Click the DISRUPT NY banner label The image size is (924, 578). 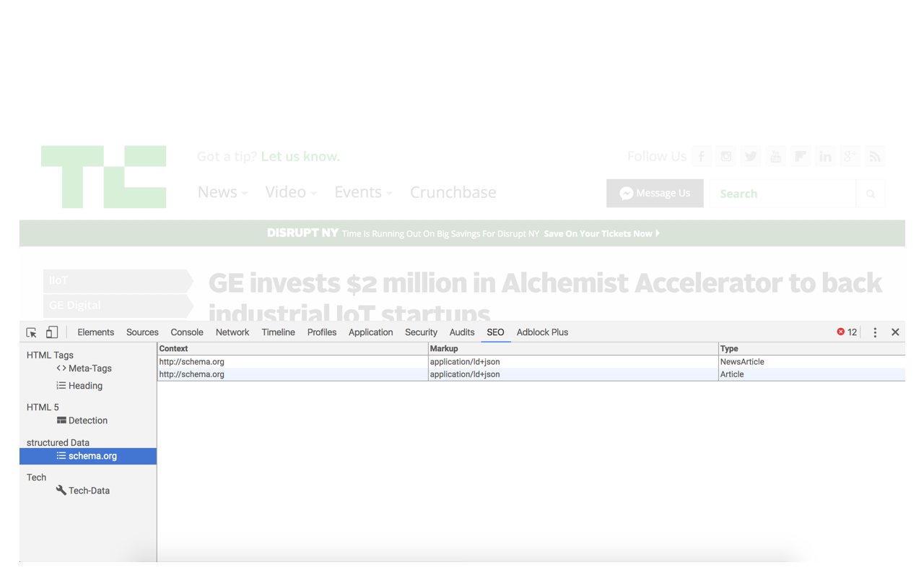pyautogui.click(x=302, y=233)
